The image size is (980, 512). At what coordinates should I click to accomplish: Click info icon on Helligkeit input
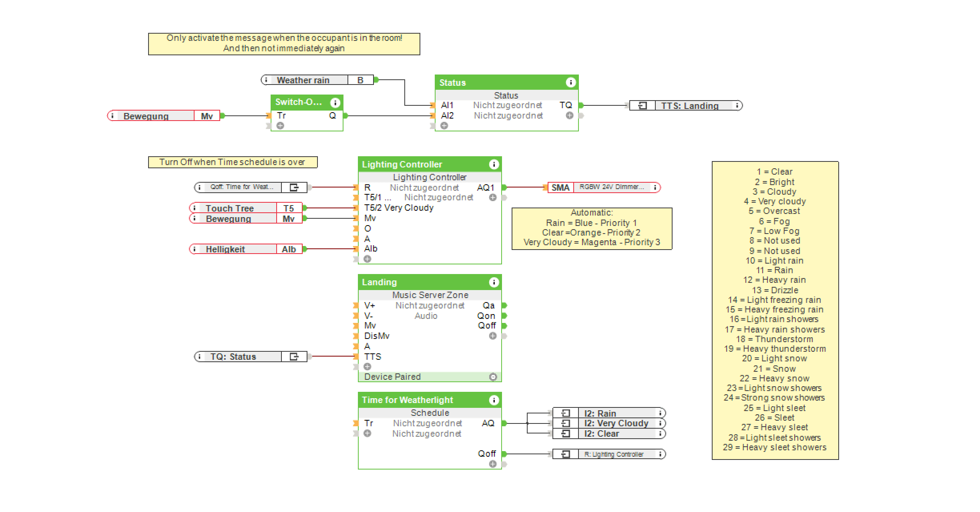click(195, 249)
